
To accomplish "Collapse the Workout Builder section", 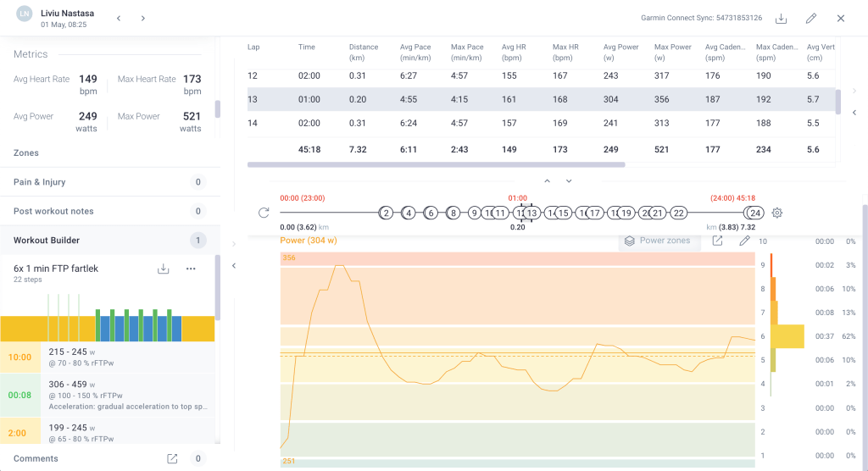I will tap(46, 241).
